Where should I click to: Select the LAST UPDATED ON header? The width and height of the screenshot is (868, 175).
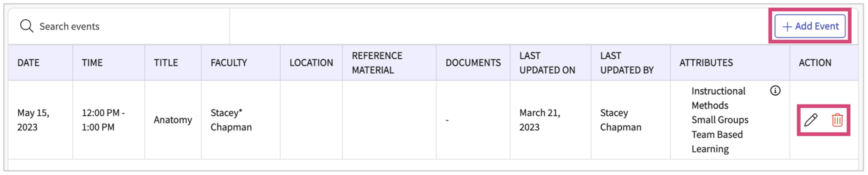[x=547, y=63]
